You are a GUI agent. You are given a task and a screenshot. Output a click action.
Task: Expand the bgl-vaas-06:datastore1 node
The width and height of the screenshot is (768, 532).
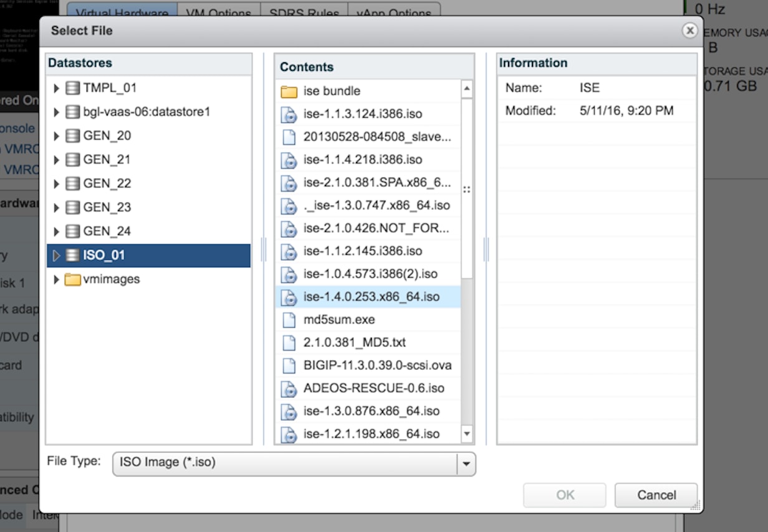pos(57,112)
